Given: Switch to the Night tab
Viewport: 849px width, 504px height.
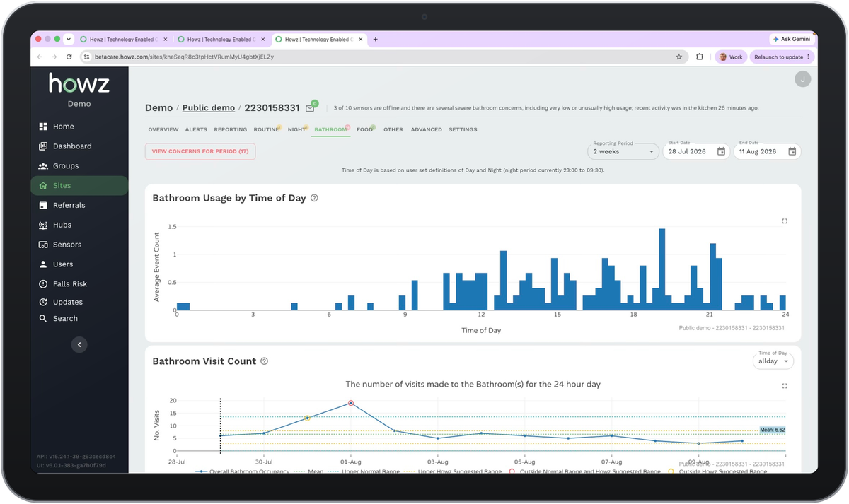Looking at the screenshot, I should pos(297,130).
